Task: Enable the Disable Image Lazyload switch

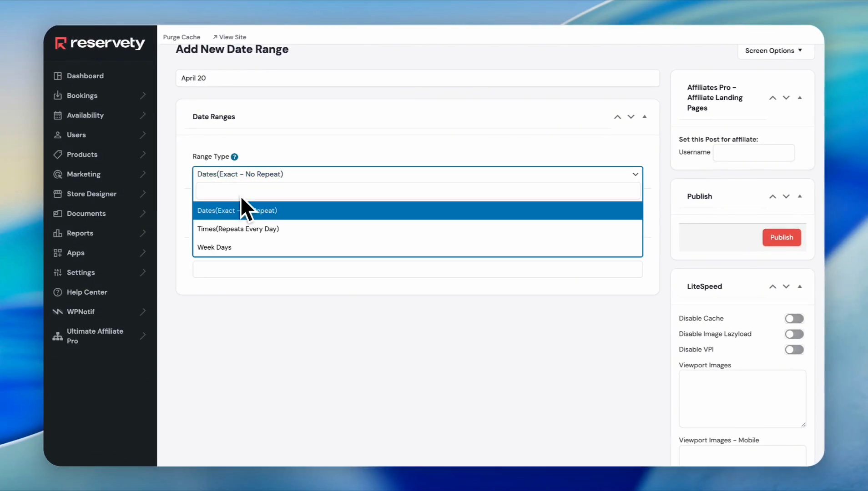Action: point(794,334)
